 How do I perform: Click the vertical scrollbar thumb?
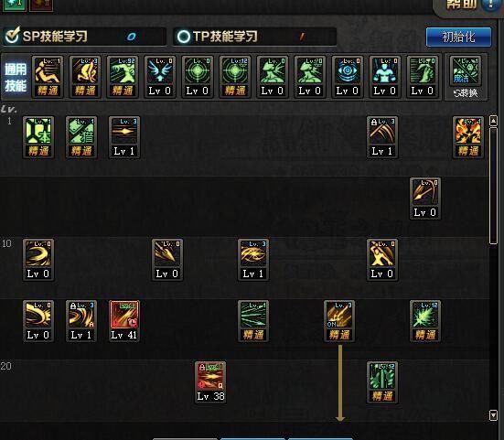(x=493, y=186)
